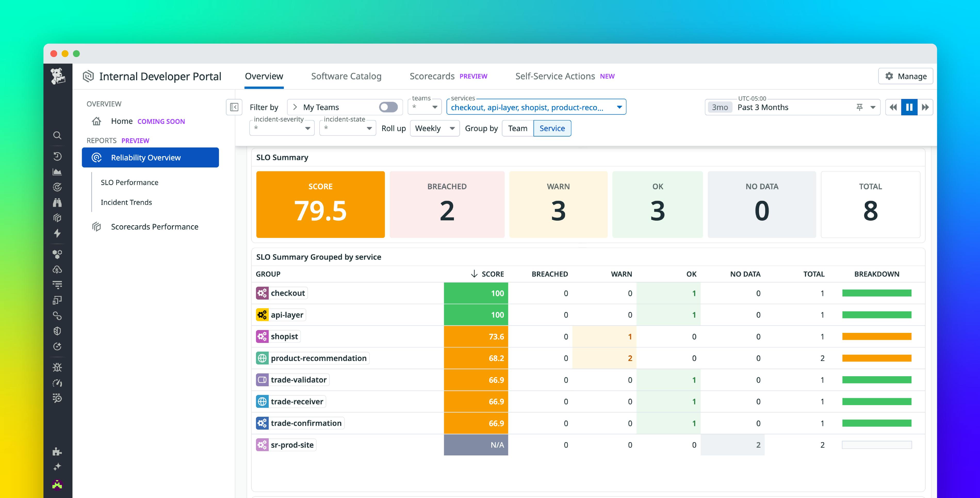Pin the Past 3 Months timeframe
The image size is (980, 498).
tap(859, 107)
